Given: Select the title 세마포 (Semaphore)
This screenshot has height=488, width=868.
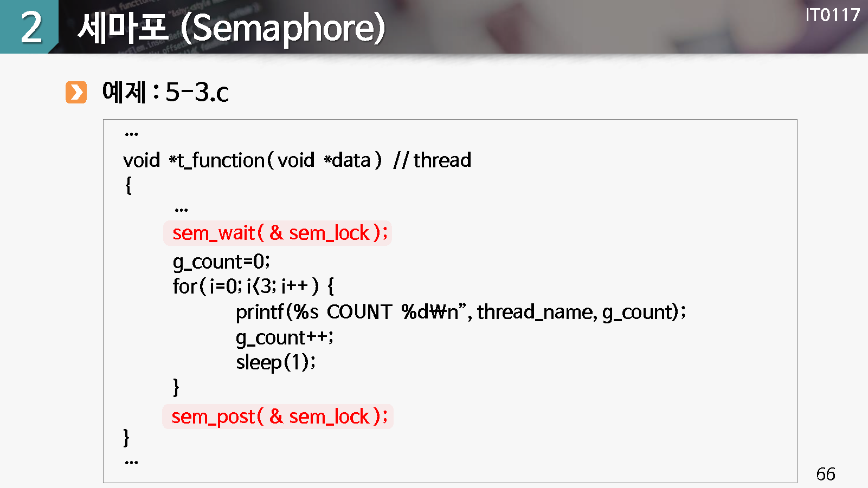Looking at the screenshot, I should click(231, 28).
